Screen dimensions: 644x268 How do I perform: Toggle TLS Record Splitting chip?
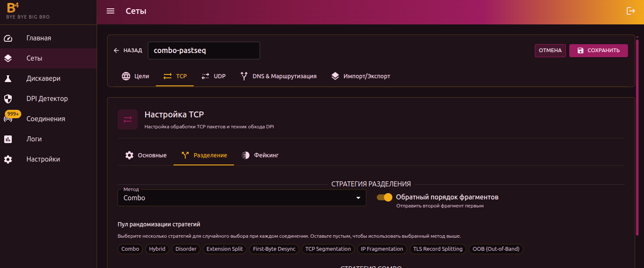(438, 249)
